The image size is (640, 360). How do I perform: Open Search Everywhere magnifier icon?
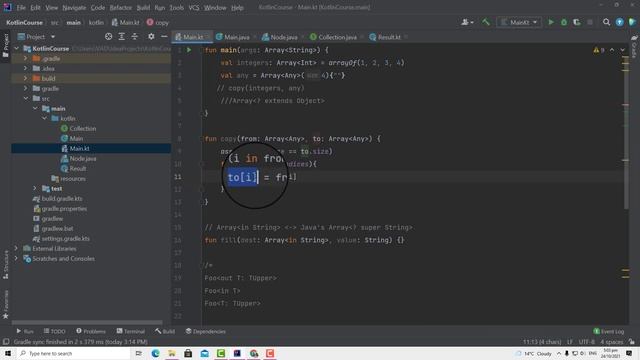[607, 22]
